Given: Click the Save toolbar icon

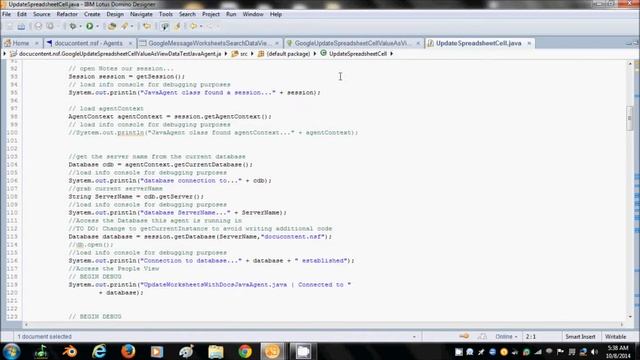Looking at the screenshot, I should (x=21, y=27).
